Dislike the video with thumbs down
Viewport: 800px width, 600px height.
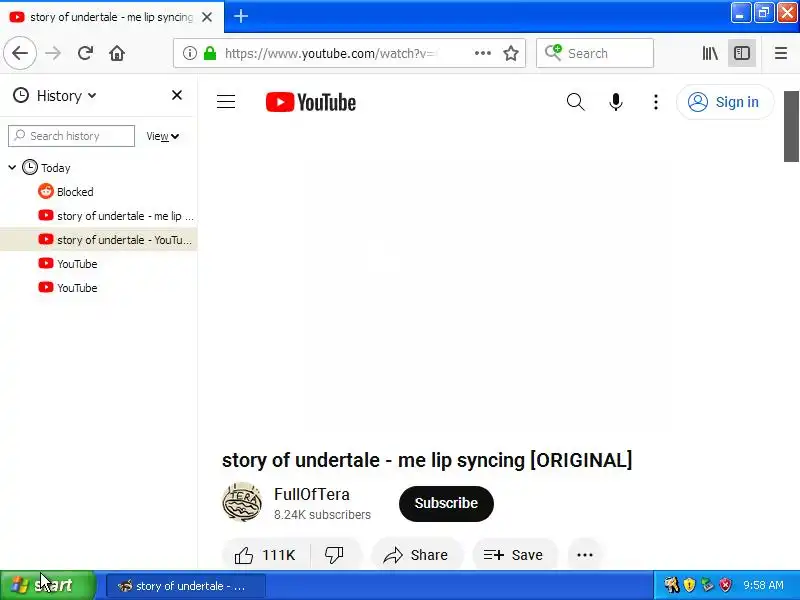pyautogui.click(x=335, y=555)
